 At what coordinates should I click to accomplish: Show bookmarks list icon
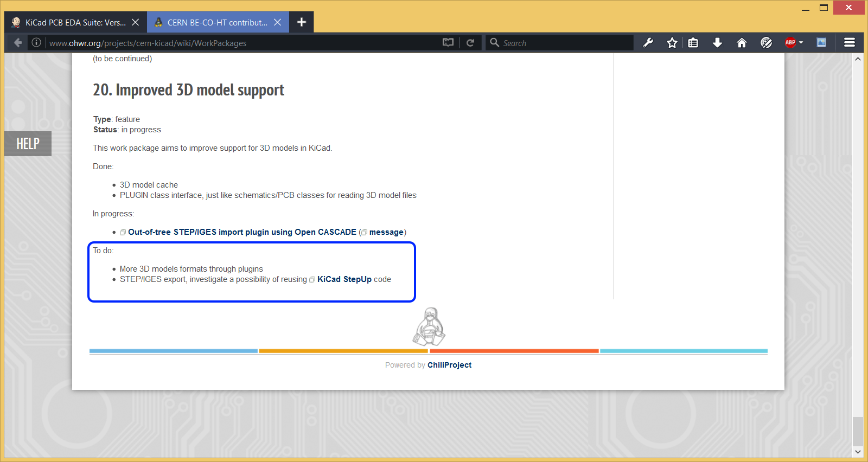(x=693, y=43)
